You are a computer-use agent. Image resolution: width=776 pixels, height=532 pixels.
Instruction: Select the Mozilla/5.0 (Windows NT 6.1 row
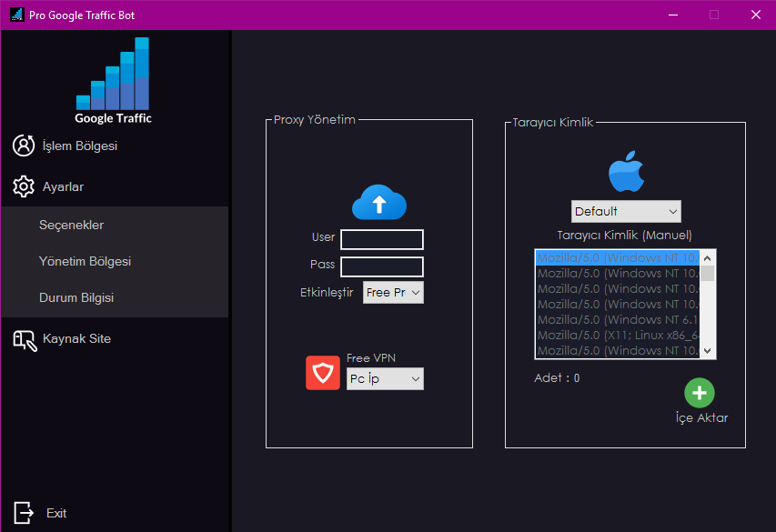point(618,320)
